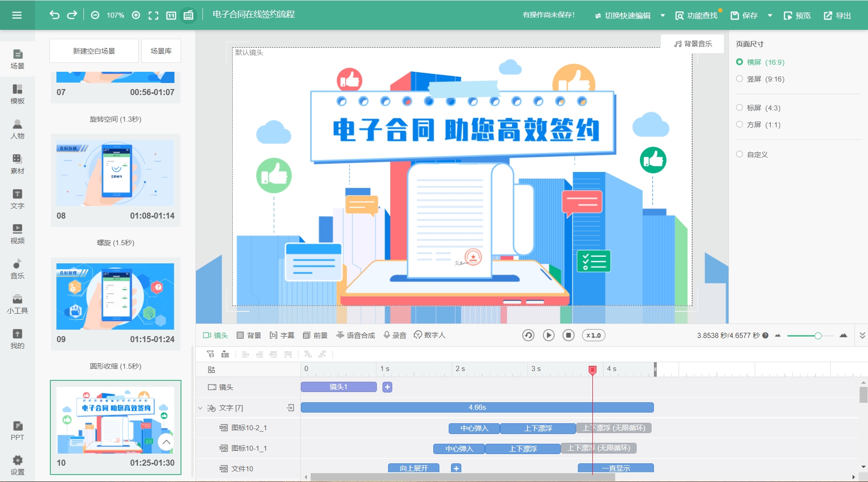868x482 pixels.
Task: Select scene 09 thumbnail
Action: [x=115, y=296]
